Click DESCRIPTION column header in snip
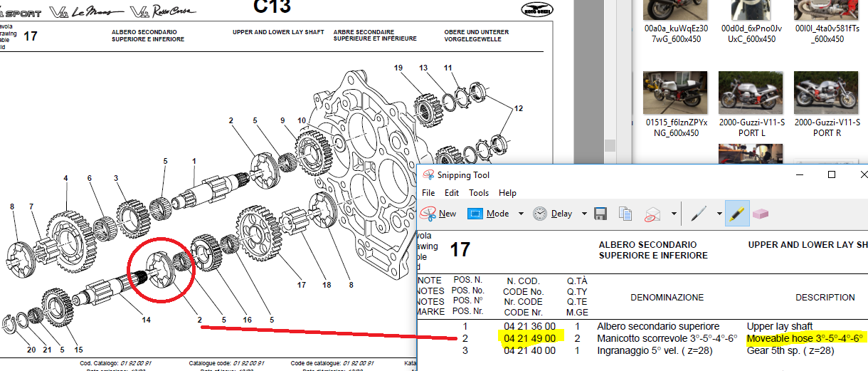868x371 pixels. click(825, 298)
